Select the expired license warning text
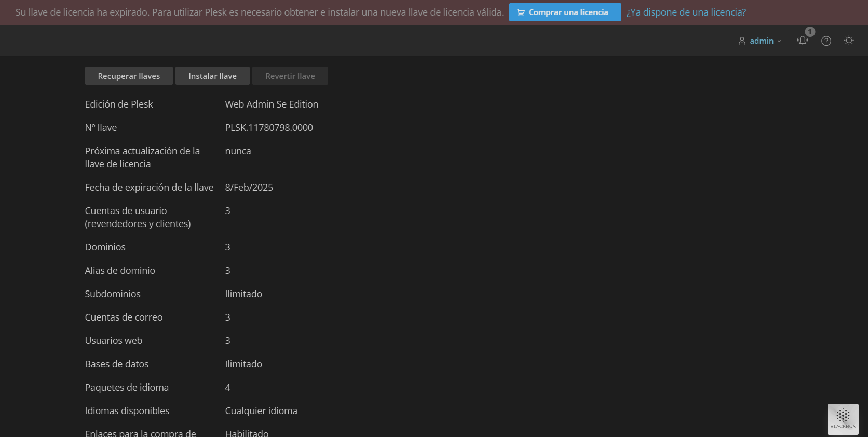Screen dimensions: 868x437 click(x=260, y=12)
